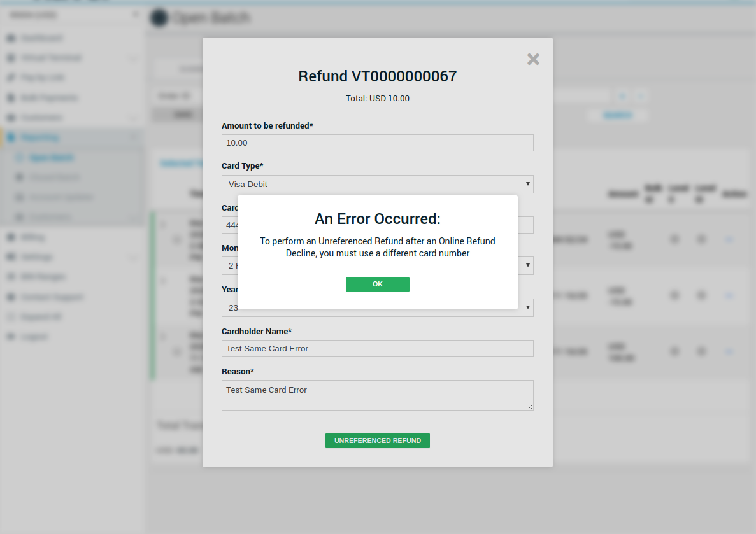756x534 pixels.
Task: Click OK in the error dialog
Action: click(x=377, y=284)
